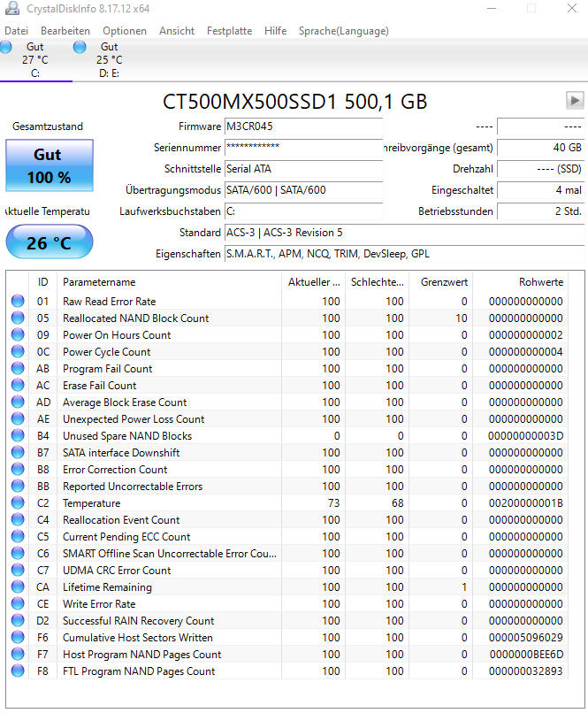Screen dimensions: 588x713
Task: Click status orb for Program Fail Count
Action: [18, 368]
